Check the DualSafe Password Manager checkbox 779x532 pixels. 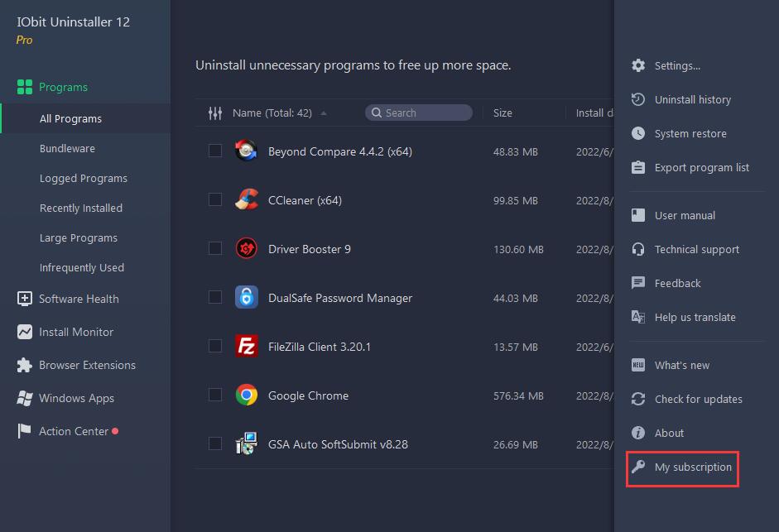click(215, 297)
